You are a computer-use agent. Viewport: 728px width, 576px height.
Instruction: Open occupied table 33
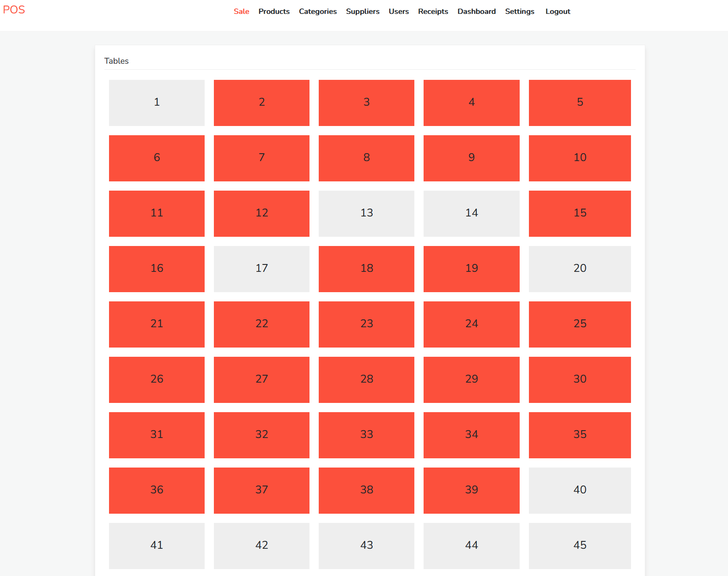coord(366,435)
